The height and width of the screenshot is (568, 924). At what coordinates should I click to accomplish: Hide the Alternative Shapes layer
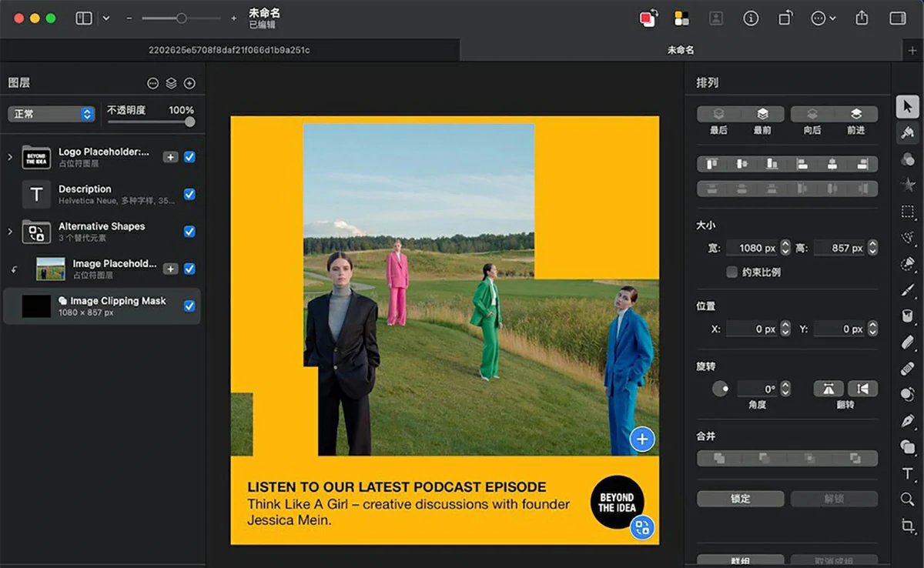189,231
